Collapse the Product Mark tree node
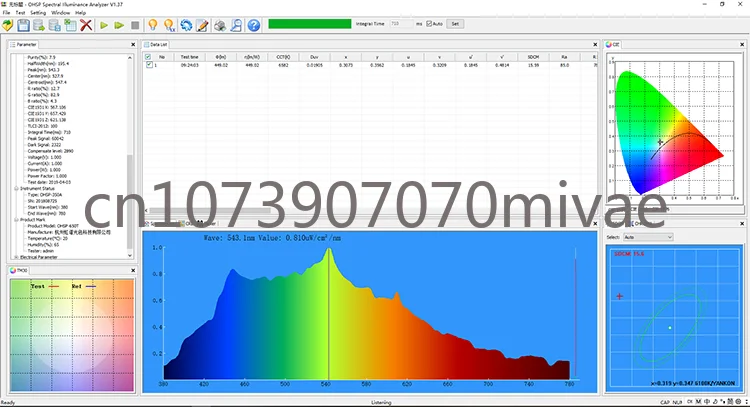The image size is (750, 407). coord(16,220)
